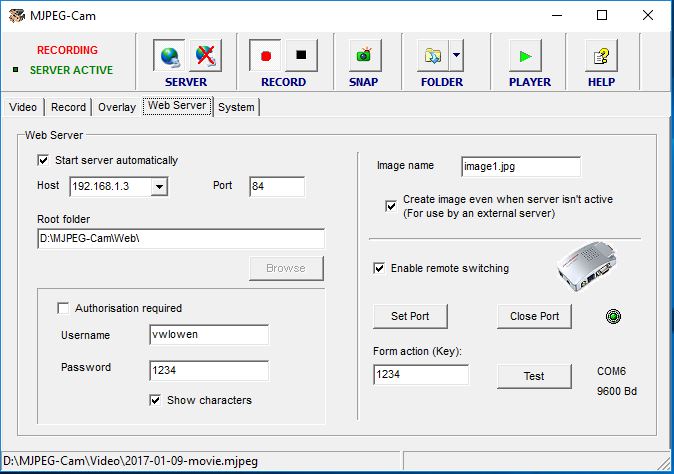Click the Set Port button
The height and width of the screenshot is (474, 674).
(410, 316)
